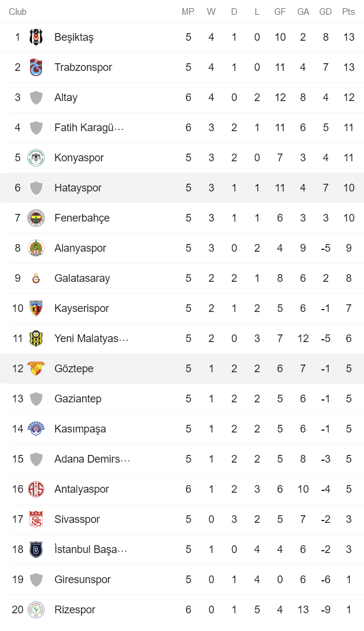Sort the table by GD column
364x631 pixels.
coord(326,11)
